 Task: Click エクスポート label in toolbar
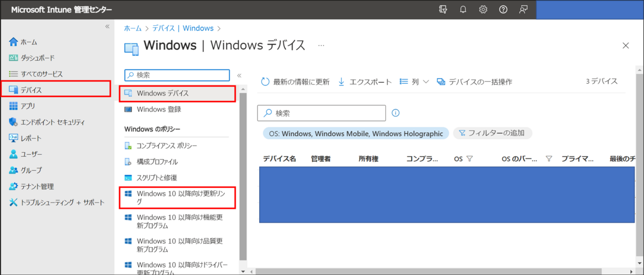click(x=370, y=82)
